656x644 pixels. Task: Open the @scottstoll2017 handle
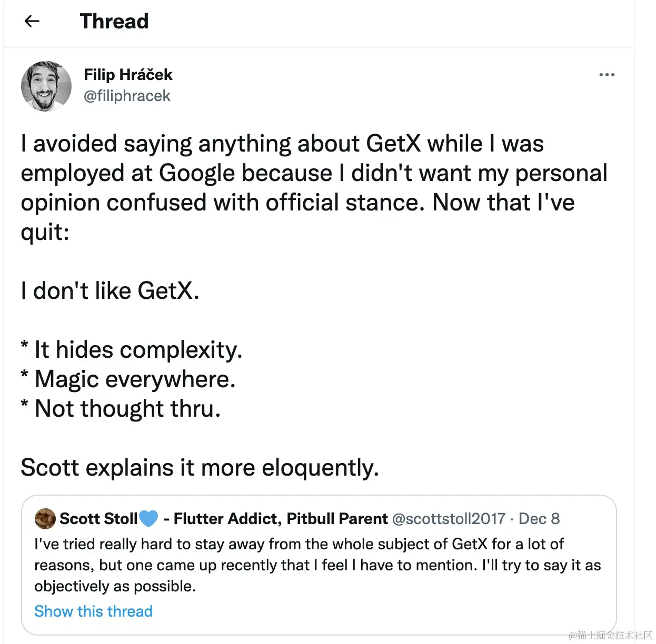[449, 519]
